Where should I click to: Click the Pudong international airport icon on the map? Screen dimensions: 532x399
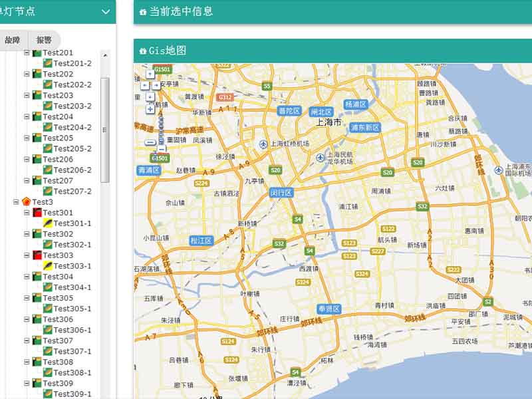tap(498, 170)
